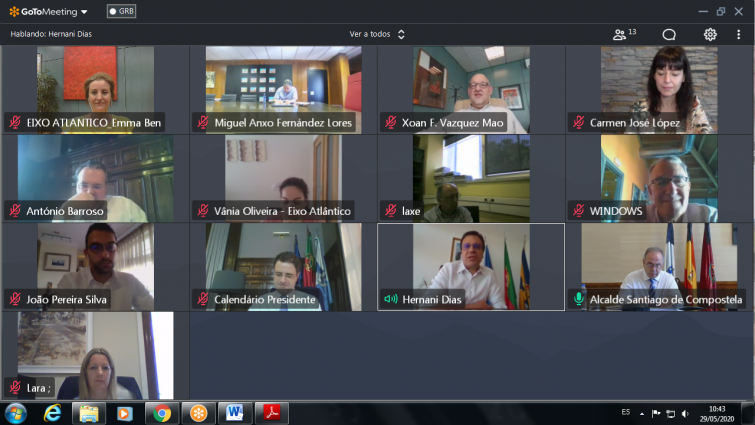Open Microsoft Word from the taskbar
The image size is (755, 425).
tap(234, 413)
